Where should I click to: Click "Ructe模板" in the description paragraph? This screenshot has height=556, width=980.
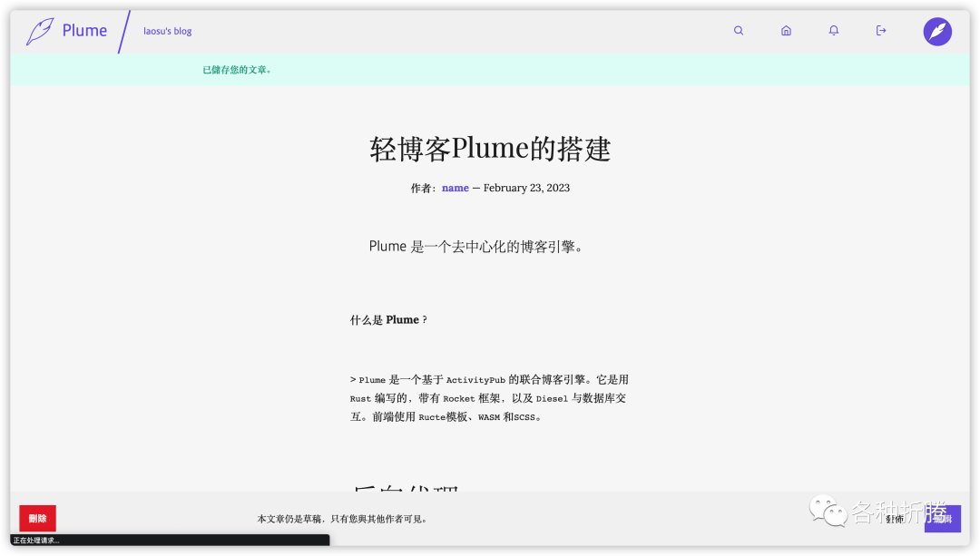click(443, 417)
